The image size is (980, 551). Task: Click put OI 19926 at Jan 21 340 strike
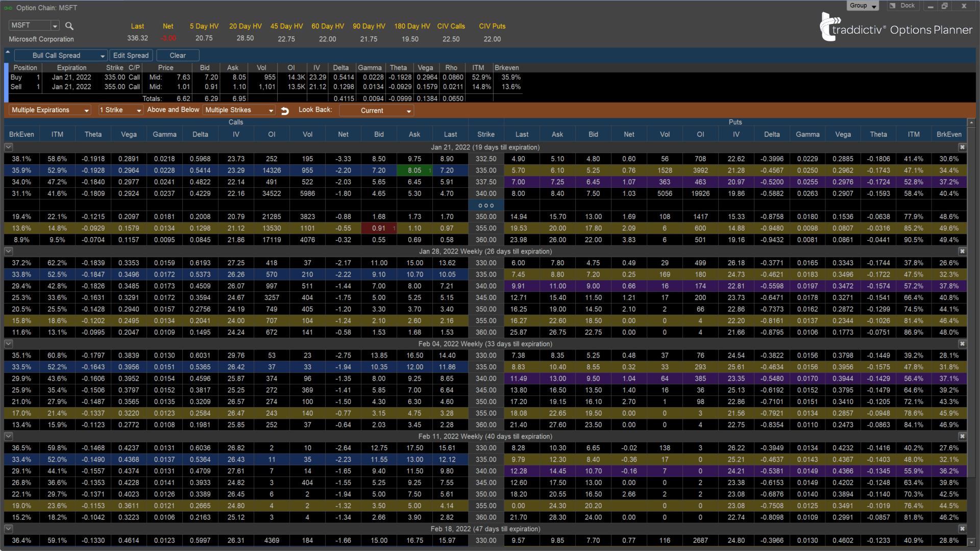click(x=700, y=194)
